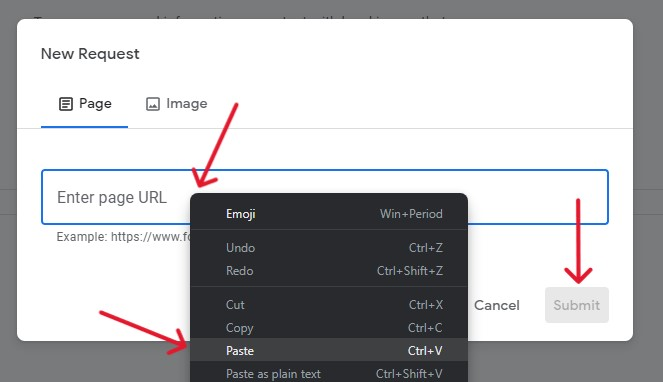This screenshot has width=663, height=382.
Task: Choose Paste as plain text option
Action: pyautogui.click(x=329, y=374)
